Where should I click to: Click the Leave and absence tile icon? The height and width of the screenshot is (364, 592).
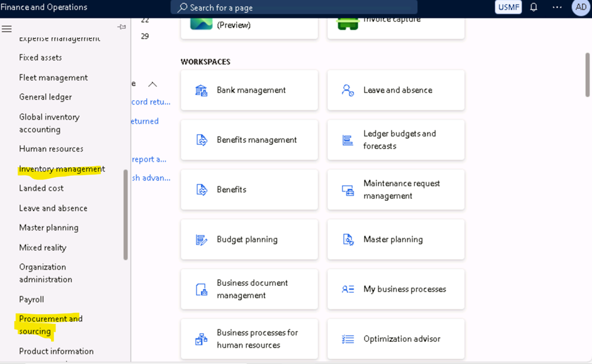[348, 90]
